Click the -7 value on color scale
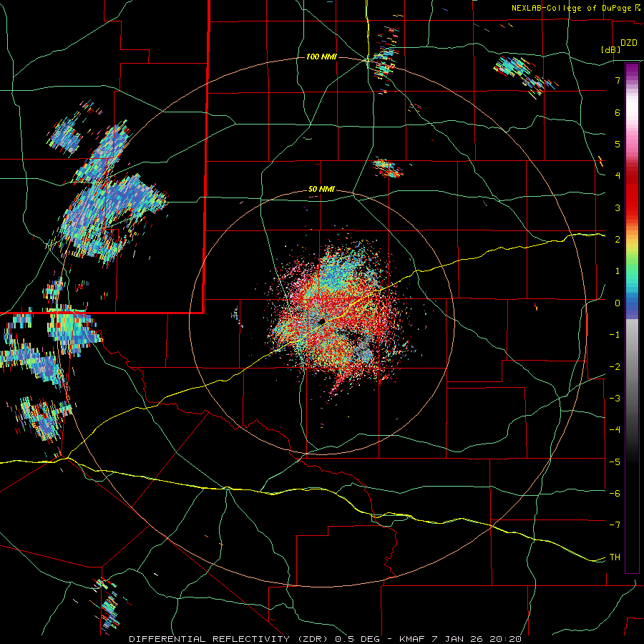Viewport: 644px width, 644px height. point(615,525)
